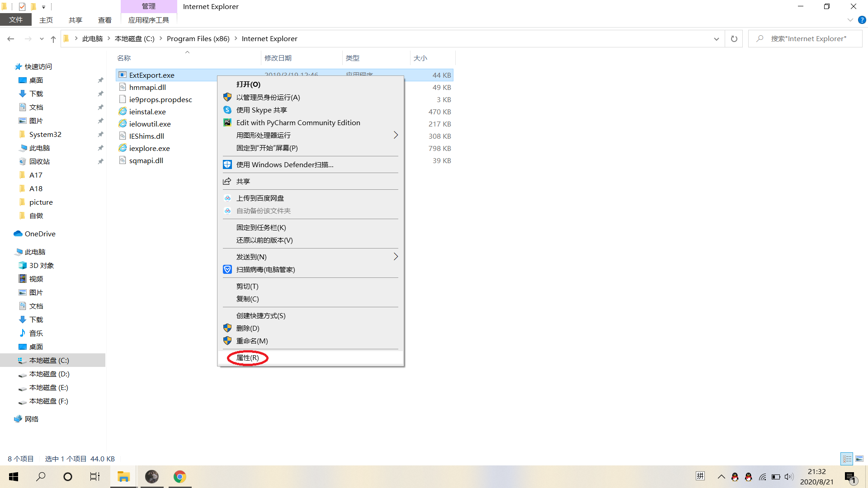This screenshot has height=488, width=868.
Task: Click the PyCharm icon in context menu
Action: click(227, 122)
